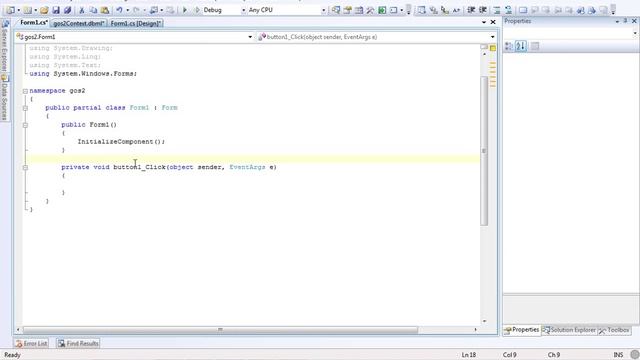
Task: Click the horizontal scroll right arrow
Action: click(476, 329)
